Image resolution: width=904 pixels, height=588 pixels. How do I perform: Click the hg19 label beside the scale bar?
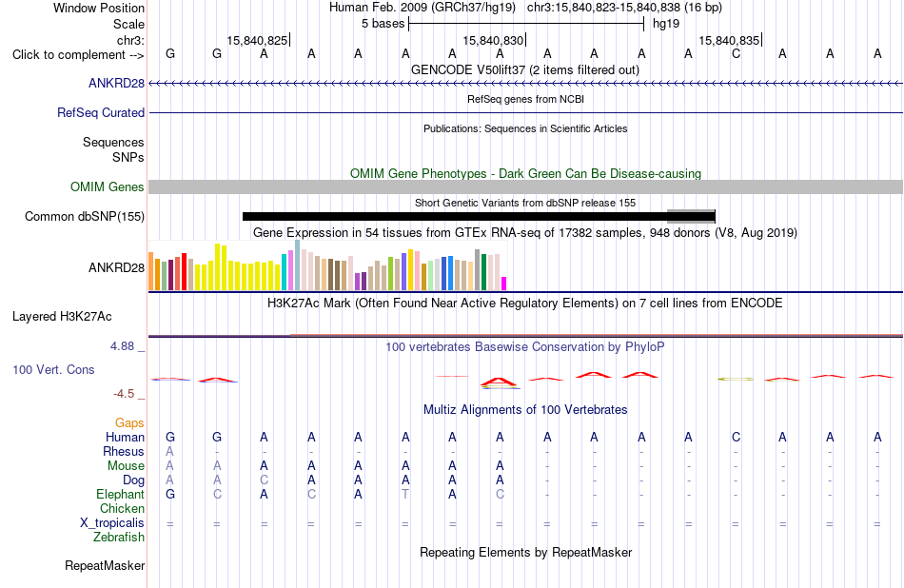666,24
